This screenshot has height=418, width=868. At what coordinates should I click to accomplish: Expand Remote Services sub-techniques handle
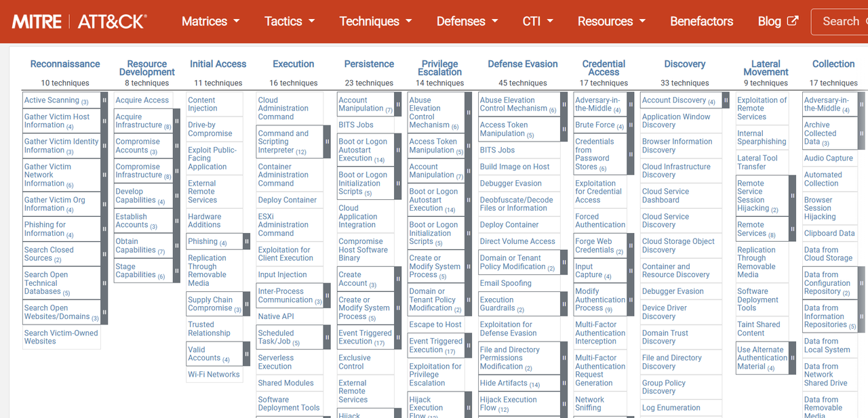[792, 229]
